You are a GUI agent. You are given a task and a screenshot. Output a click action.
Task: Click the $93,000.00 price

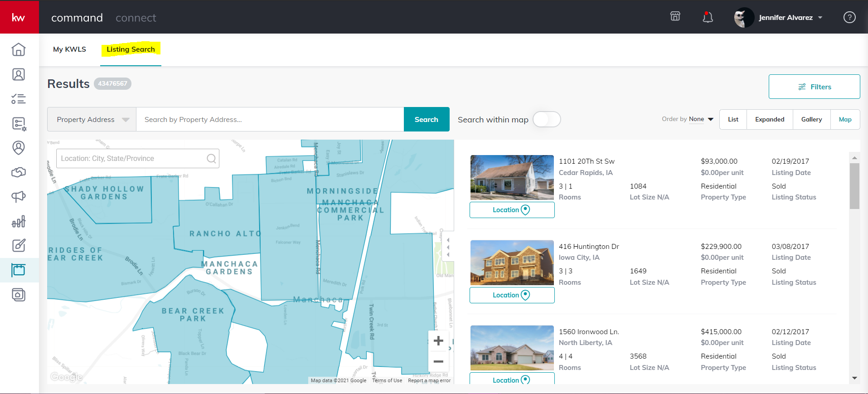(x=719, y=161)
